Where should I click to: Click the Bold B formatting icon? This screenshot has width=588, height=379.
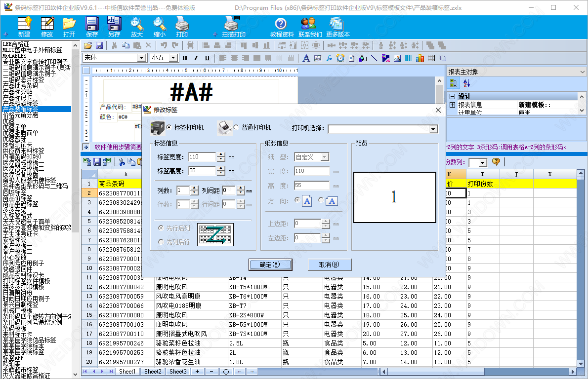(x=184, y=58)
